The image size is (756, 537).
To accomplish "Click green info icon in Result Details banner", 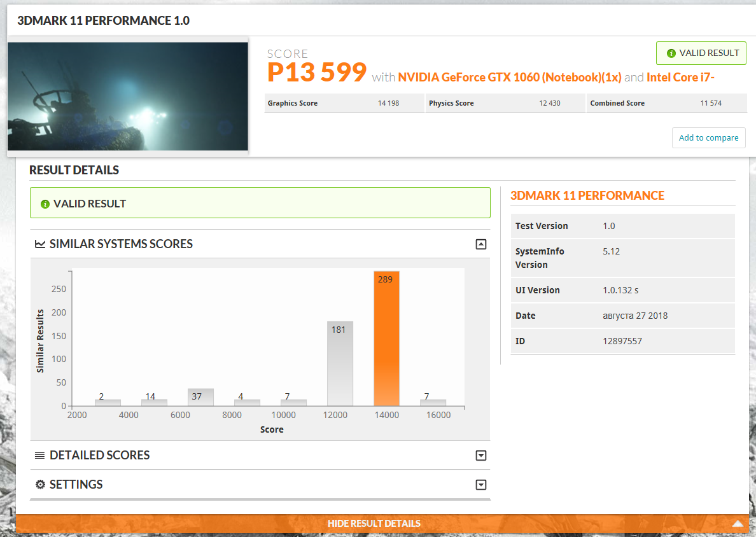I will (45, 204).
